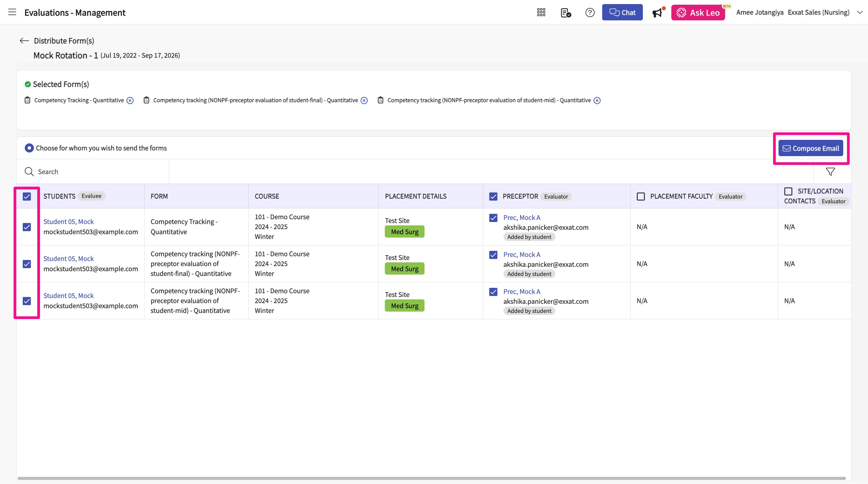Expand the user account dropdown chevron
The width and height of the screenshot is (868, 484).
coord(860,13)
